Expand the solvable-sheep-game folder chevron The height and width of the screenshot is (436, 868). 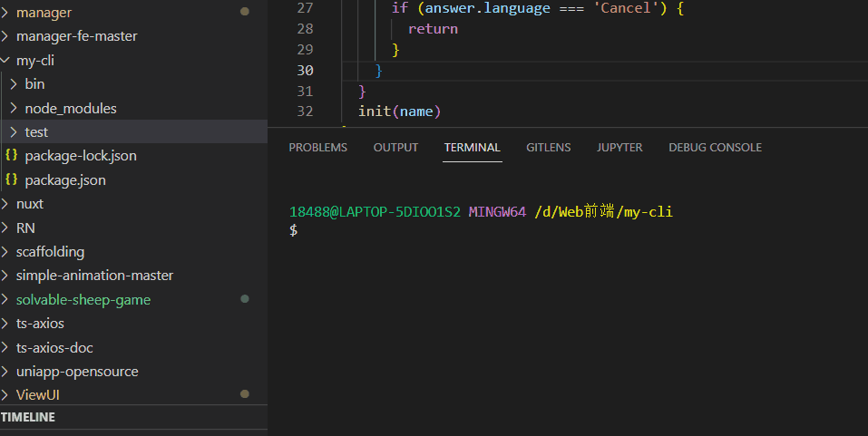tap(5, 299)
